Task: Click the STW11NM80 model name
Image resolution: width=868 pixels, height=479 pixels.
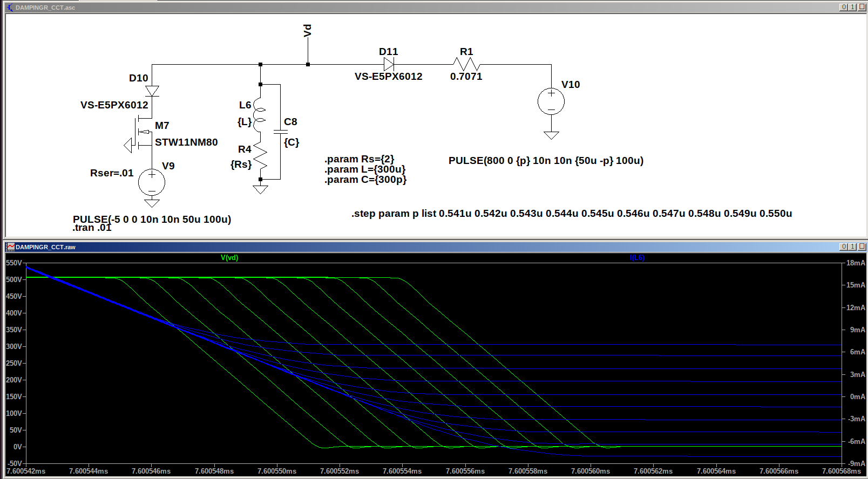Action: (186, 142)
